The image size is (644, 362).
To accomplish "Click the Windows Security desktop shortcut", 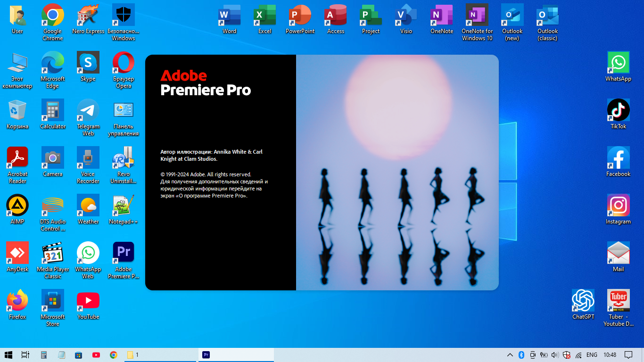I will tap(124, 22).
